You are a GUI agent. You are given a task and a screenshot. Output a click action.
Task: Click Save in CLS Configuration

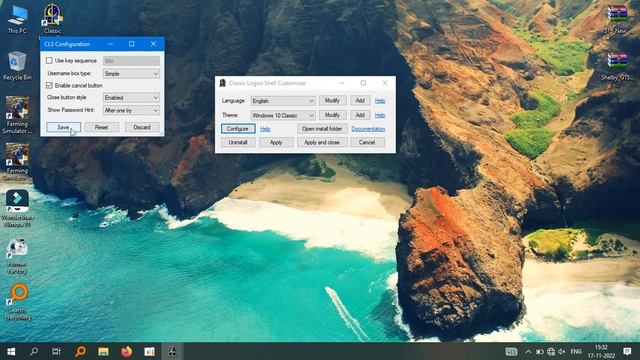tap(63, 127)
